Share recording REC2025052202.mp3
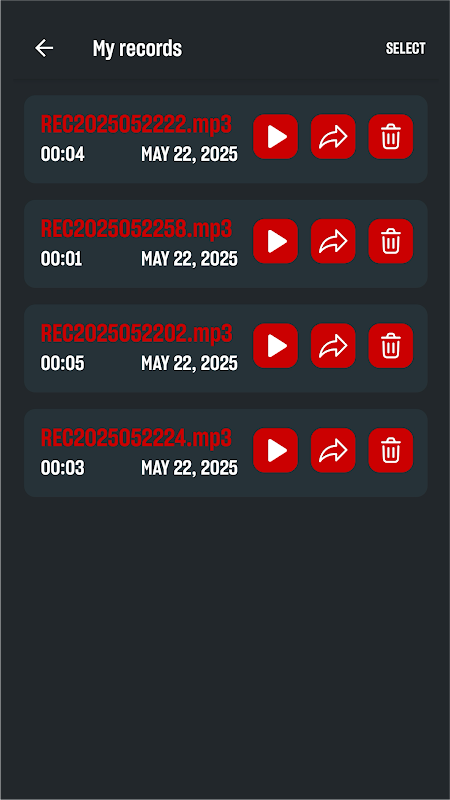Viewport: 450px width, 800px height. [333, 346]
